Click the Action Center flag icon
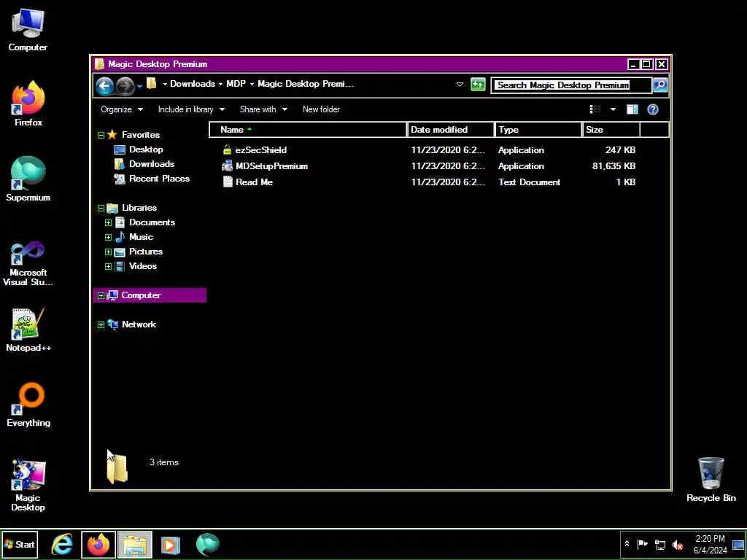This screenshot has width=747, height=560. coord(642,544)
